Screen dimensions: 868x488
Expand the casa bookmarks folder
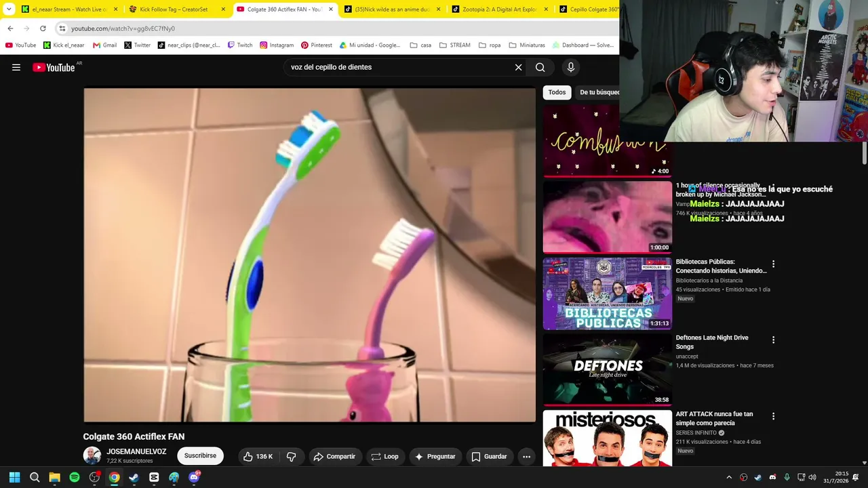[x=420, y=45]
